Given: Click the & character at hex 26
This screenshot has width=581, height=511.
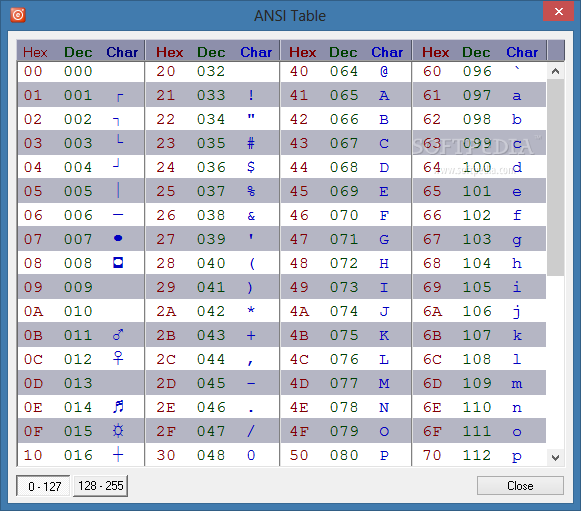Looking at the screenshot, I should (251, 216).
